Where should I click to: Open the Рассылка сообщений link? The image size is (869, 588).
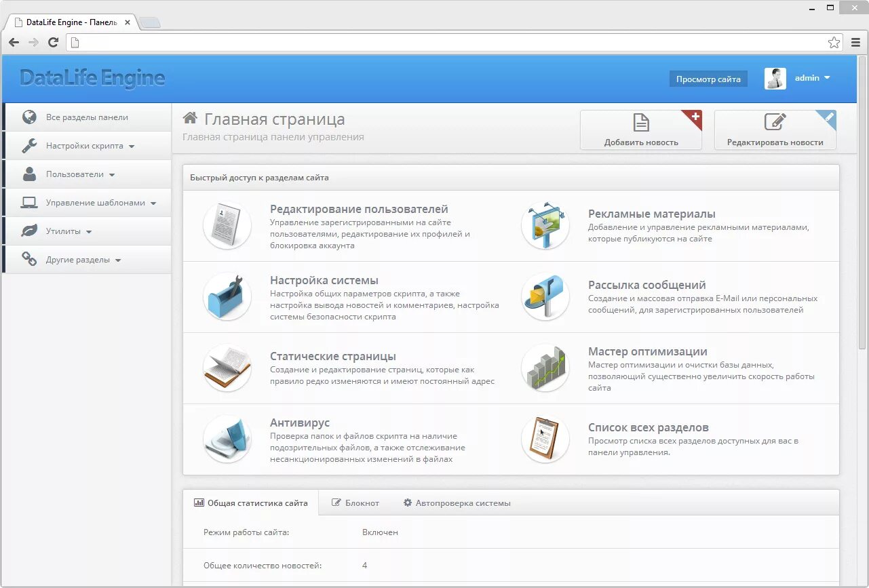click(x=647, y=285)
